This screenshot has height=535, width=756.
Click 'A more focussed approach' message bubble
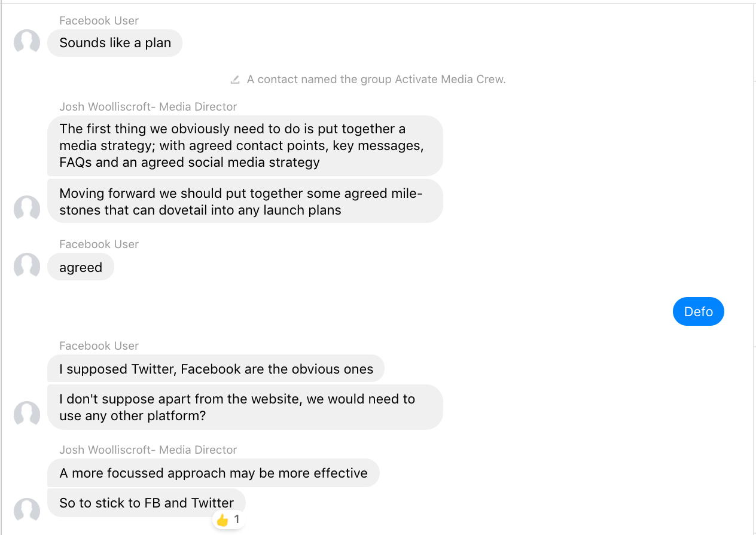point(214,473)
